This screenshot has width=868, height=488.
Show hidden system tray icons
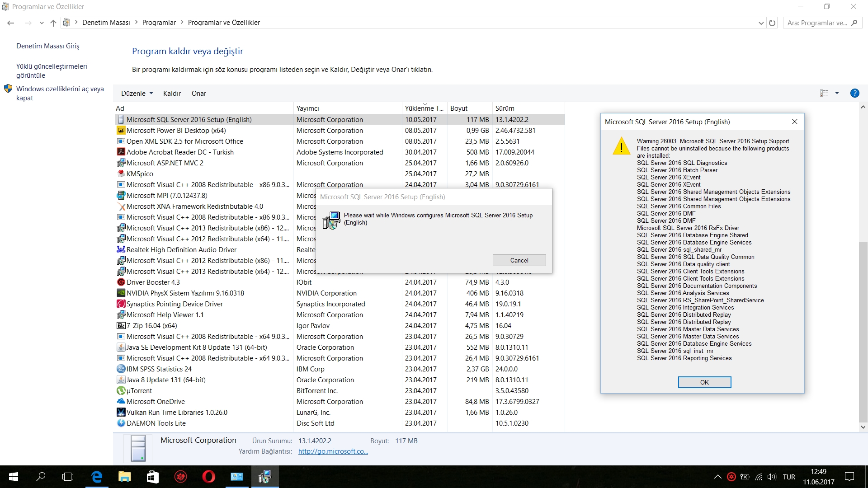coord(717,477)
